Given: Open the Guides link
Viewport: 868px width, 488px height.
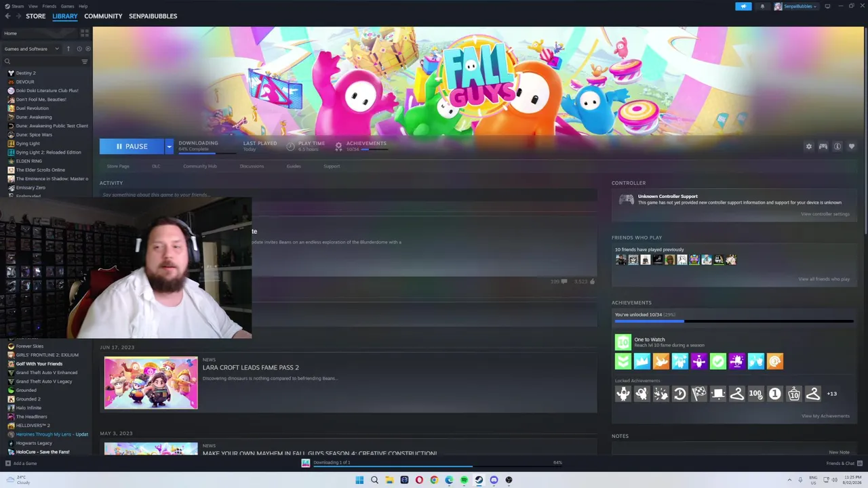Looking at the screenshot, I should [x=294, y=166].
